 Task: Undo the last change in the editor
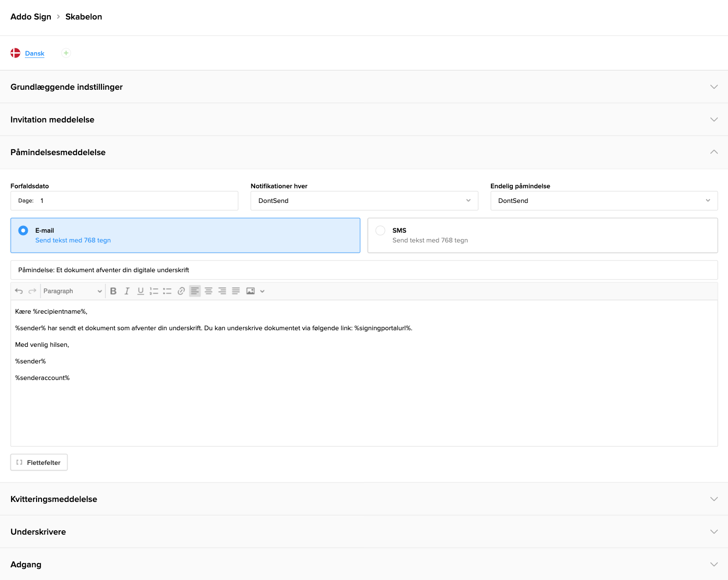pyautogui.click(x=19, y=291)
